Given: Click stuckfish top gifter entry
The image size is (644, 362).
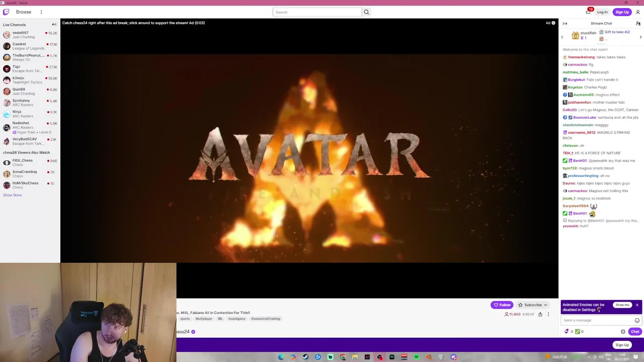Looking at the screenshot, I should (584, 35).
